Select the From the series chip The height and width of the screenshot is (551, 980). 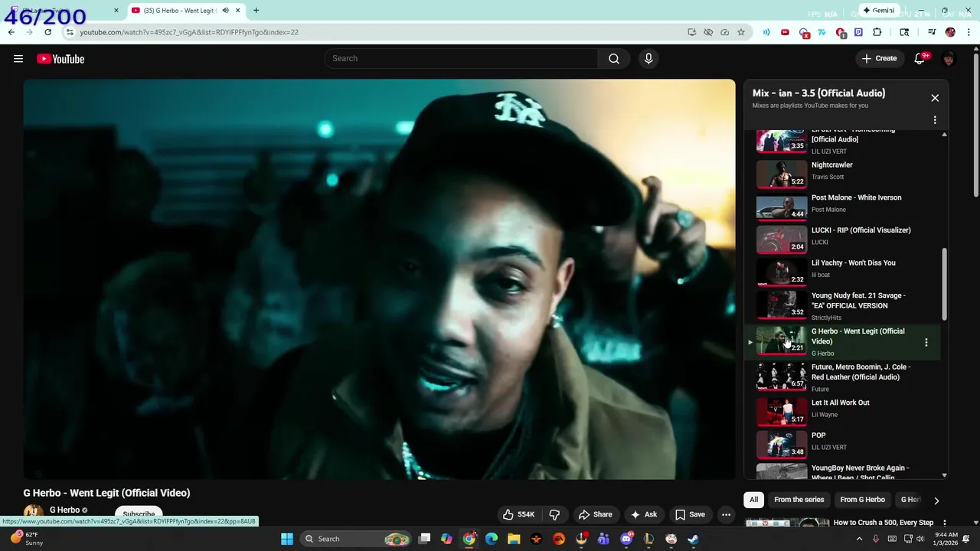tap(799, 500)
